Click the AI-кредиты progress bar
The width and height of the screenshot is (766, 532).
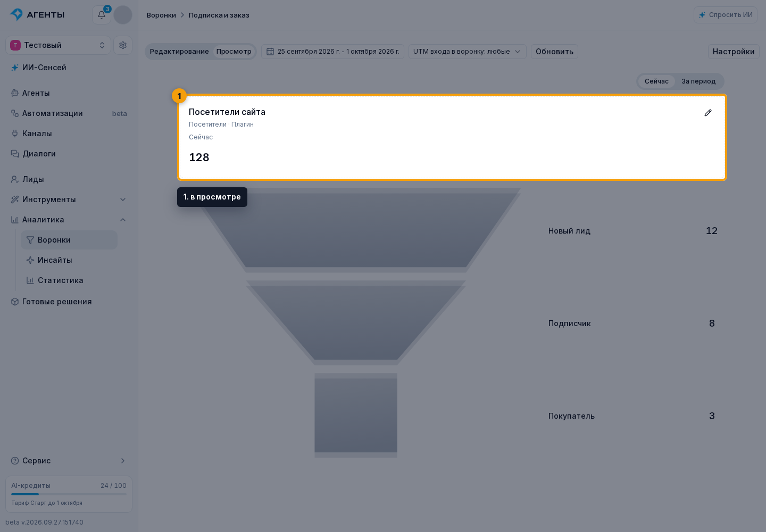69,494
